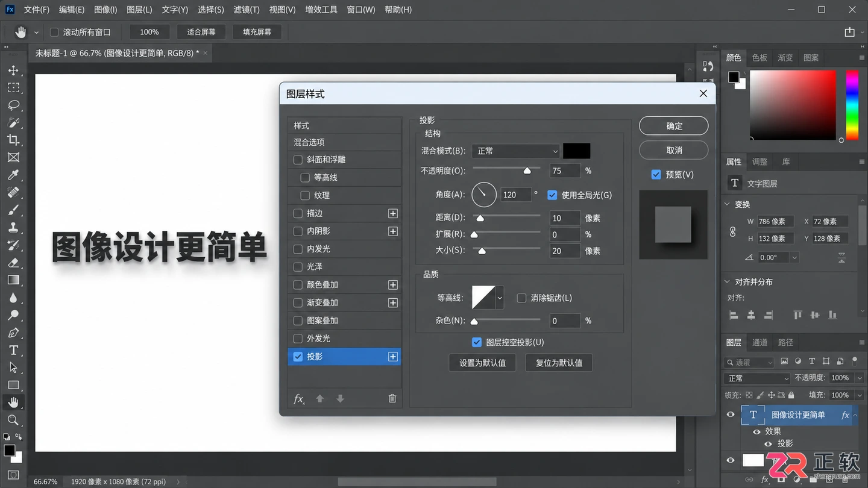Screen dimensions: 868x488
Task: Click the share icon in options bar
Action: 849,32
